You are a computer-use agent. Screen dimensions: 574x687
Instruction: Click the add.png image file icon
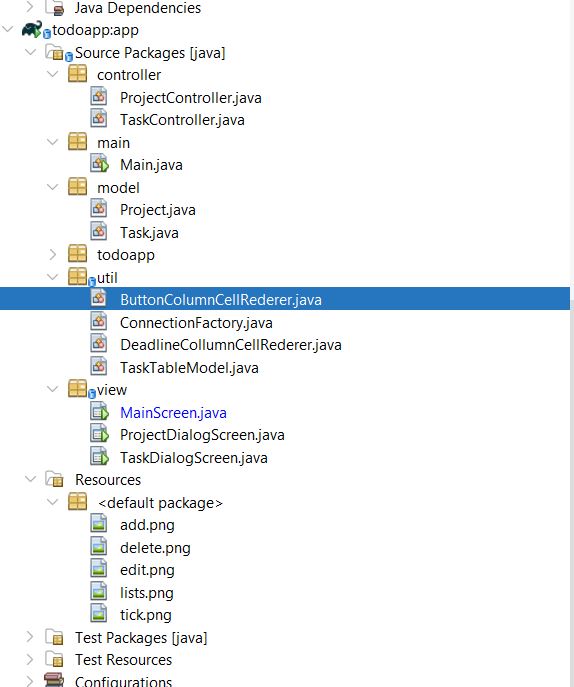[x=99, y=524]
